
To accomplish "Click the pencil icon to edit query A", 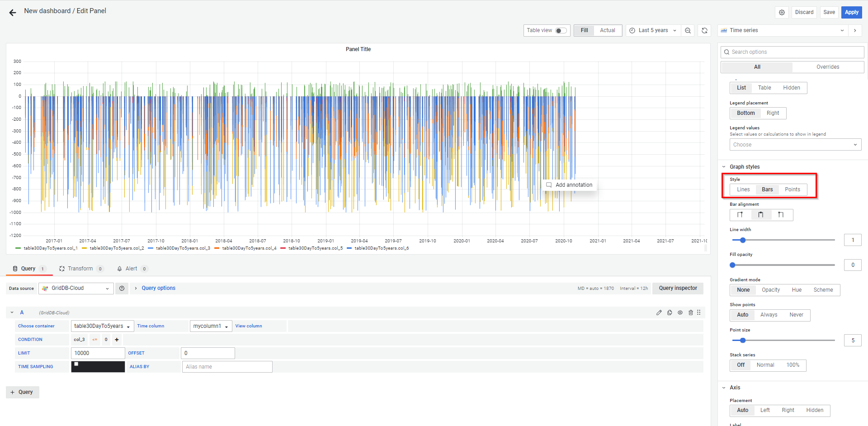I will coord(659,312).
